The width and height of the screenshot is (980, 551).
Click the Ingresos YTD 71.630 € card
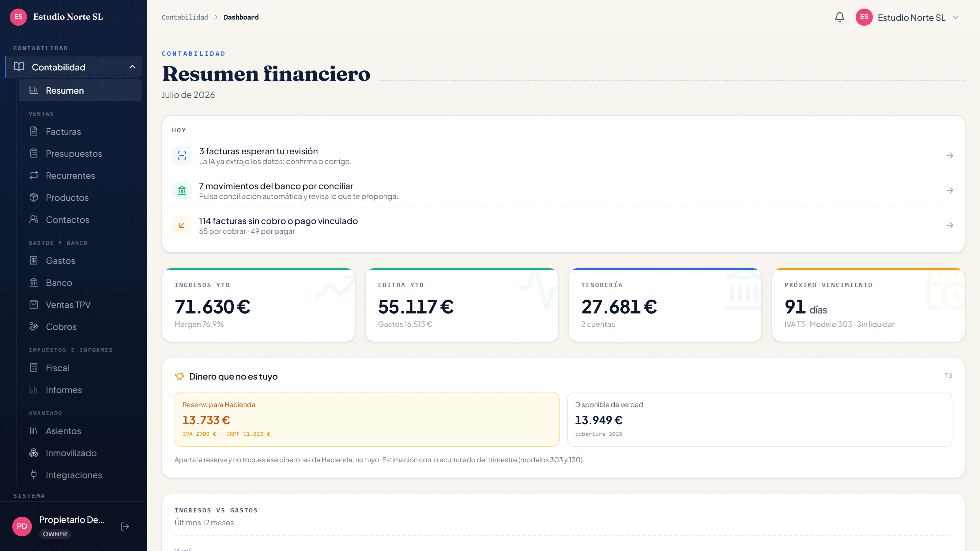coord(258,305)
